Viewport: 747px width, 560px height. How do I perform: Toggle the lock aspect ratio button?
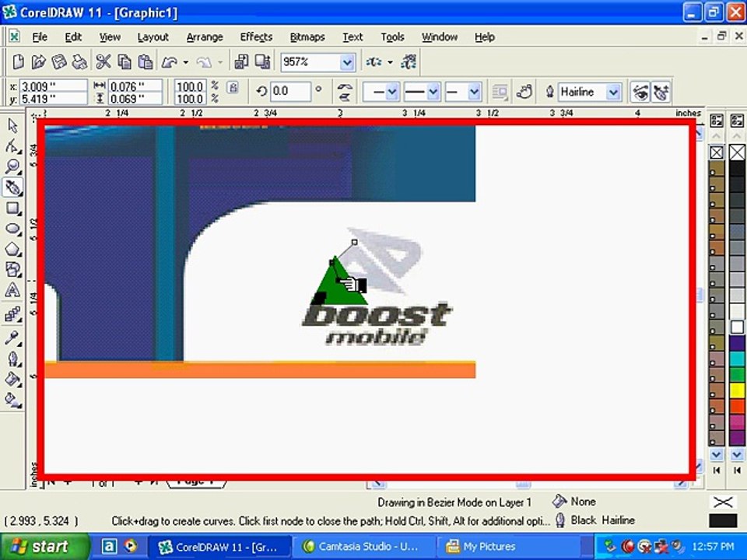pyautogui.click(x=233, y=88)
